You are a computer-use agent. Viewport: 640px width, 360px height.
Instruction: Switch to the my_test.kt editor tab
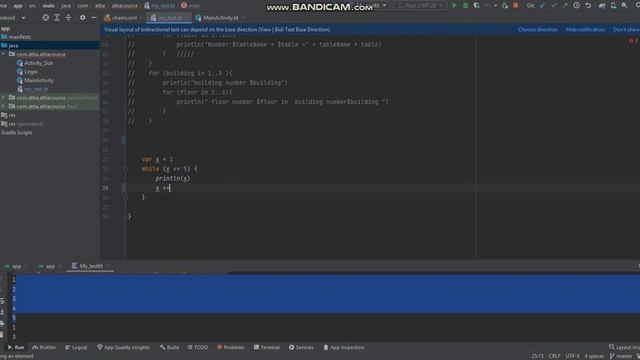(169, 18)
